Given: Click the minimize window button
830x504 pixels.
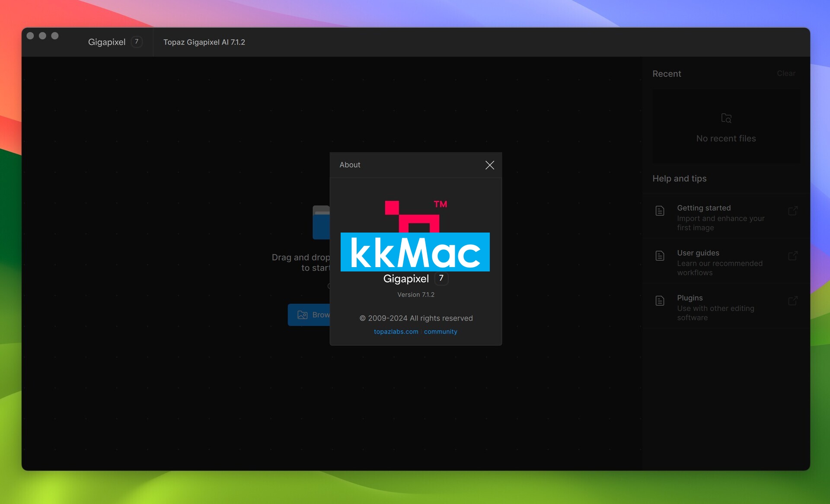Looking at the screenshot, I should [x=42, y=36].
